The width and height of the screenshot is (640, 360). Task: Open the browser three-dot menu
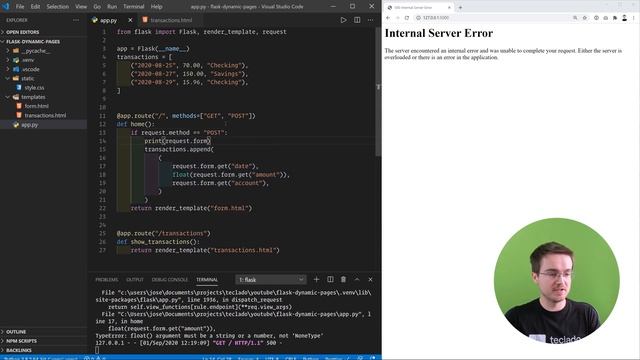[634, 18]
